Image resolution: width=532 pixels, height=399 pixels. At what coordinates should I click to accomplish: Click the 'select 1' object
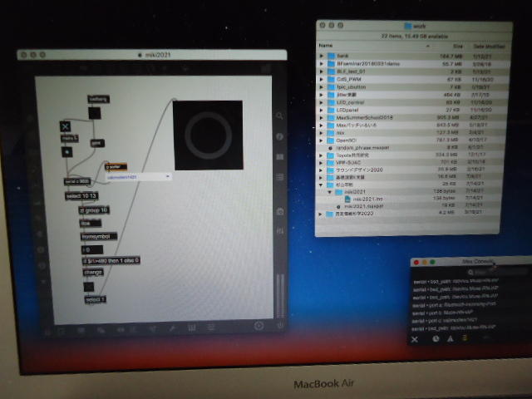pos(95,299)
